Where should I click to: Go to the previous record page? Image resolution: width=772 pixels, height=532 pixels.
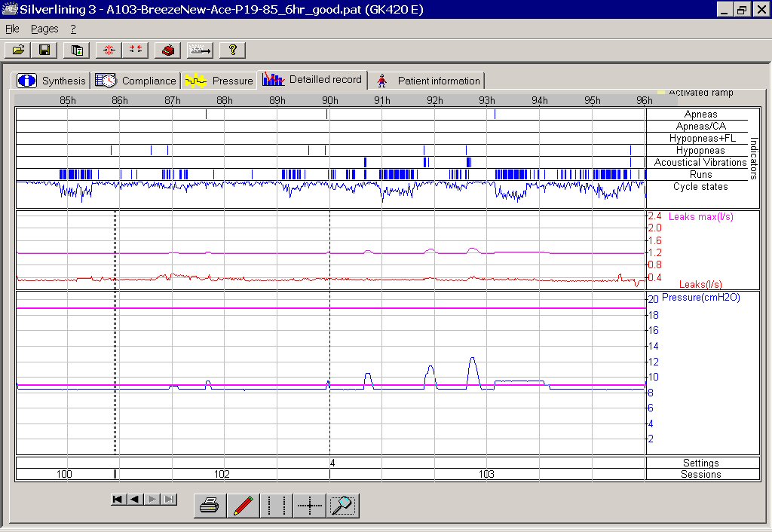pos(134,500)
